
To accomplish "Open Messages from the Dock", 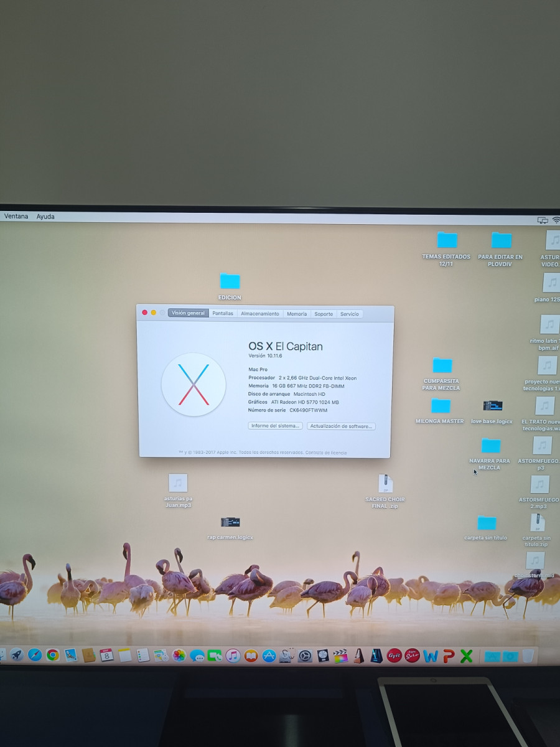I will coord(197,655).
